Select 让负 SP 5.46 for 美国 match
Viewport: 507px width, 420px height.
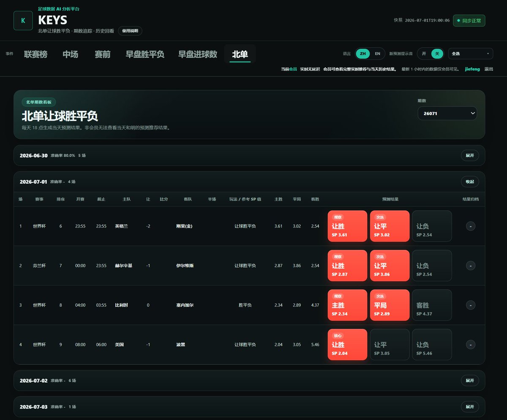pyautogui.click(x=432, y=344)
